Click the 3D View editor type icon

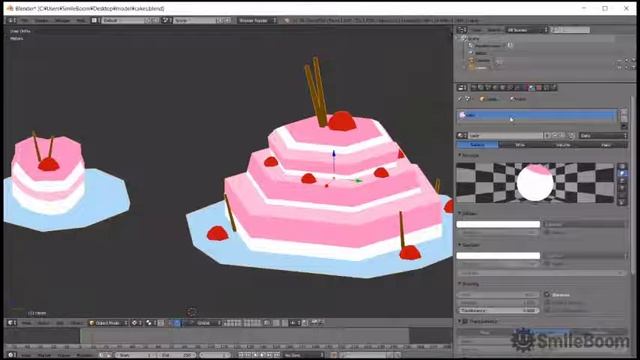12,323
